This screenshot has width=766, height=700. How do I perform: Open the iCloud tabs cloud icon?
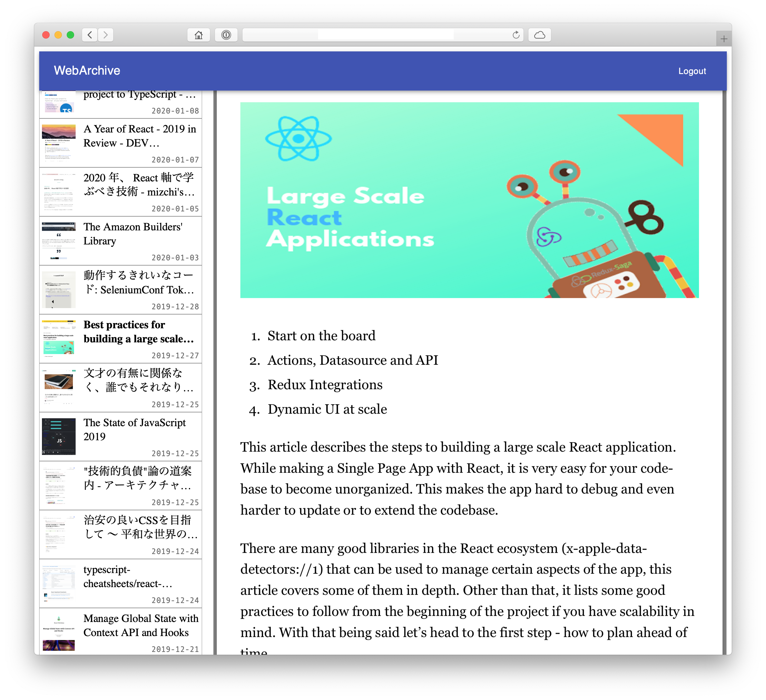point(539,35)
